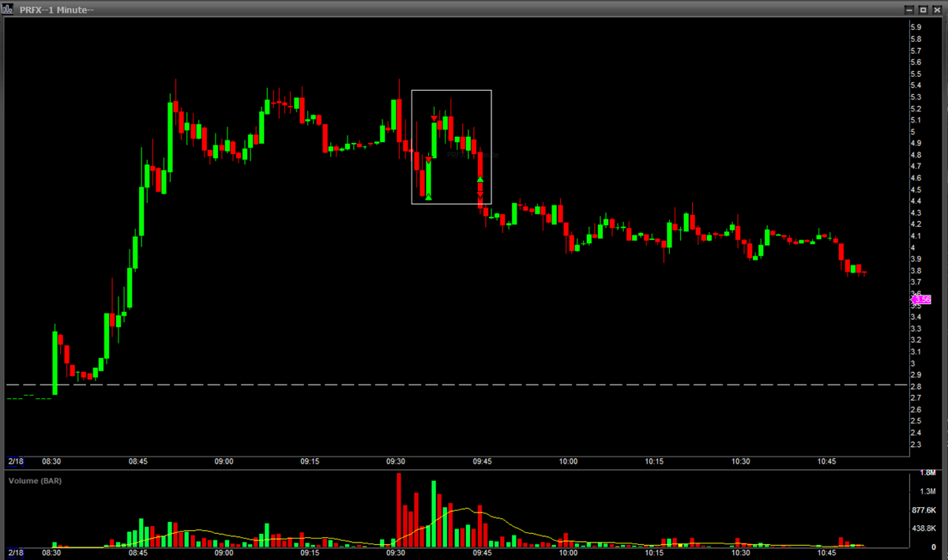
Task: Click the 4.1 price axis label
Action: point(916,236)
